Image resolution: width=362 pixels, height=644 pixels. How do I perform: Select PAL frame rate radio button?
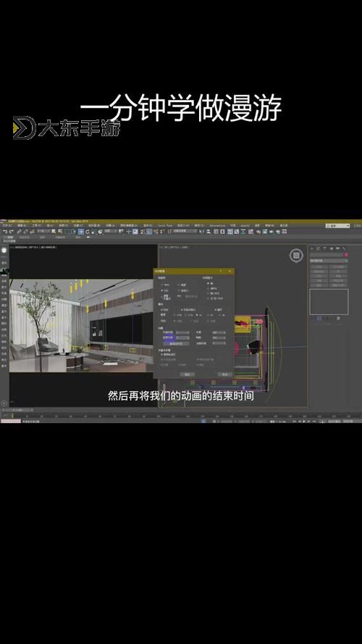point(161,290)
